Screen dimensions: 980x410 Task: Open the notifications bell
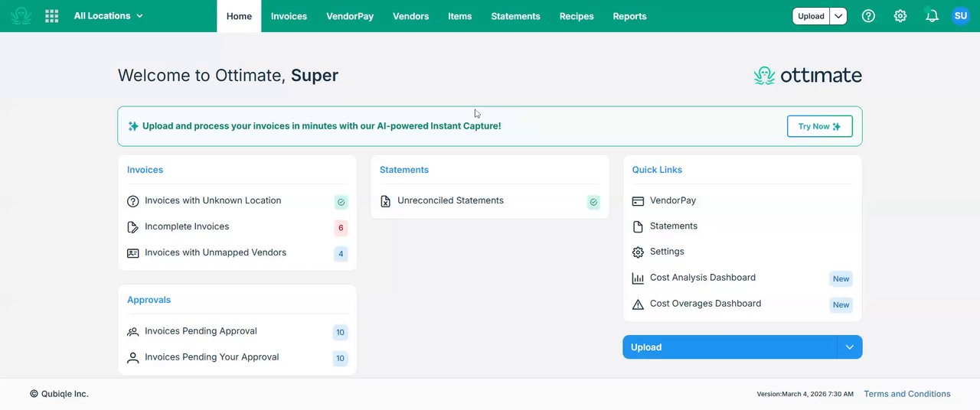point(932,16)
